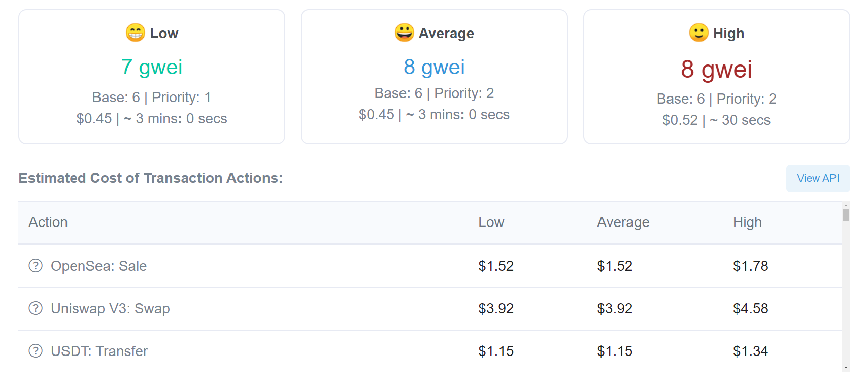Click the smiling emoji beside High
Image resolution: width=868 pixels, height=387 pixels.
click(698, 33)
